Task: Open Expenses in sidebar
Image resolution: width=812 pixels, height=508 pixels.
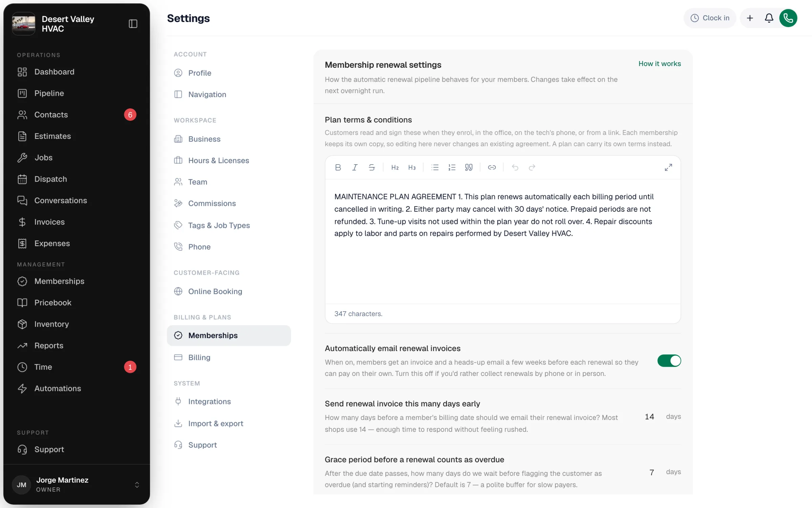Action: (76, 244)
